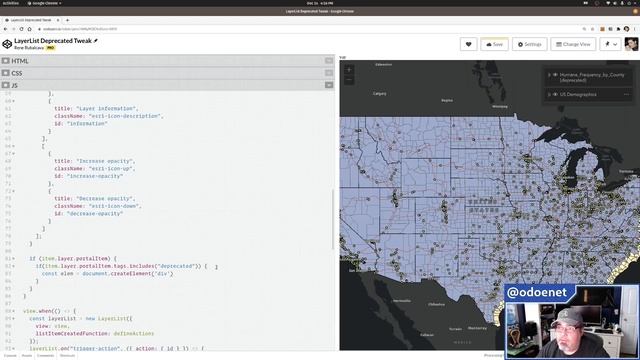Open pen Settings

click(x=529, y=44)
